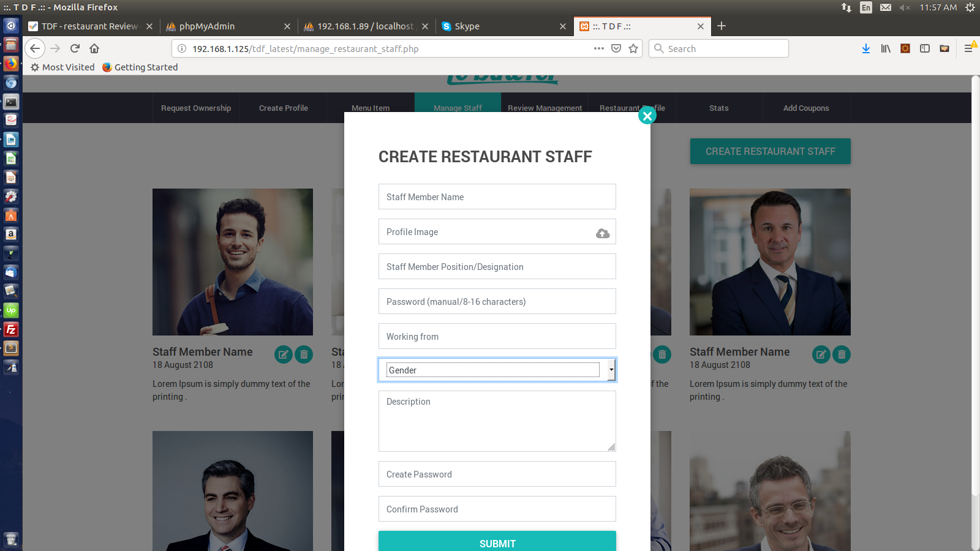The height and width of the screenshot is (551, 980).
Task: Go back using the browser back arrow
Action: click(x=35, y=48)
